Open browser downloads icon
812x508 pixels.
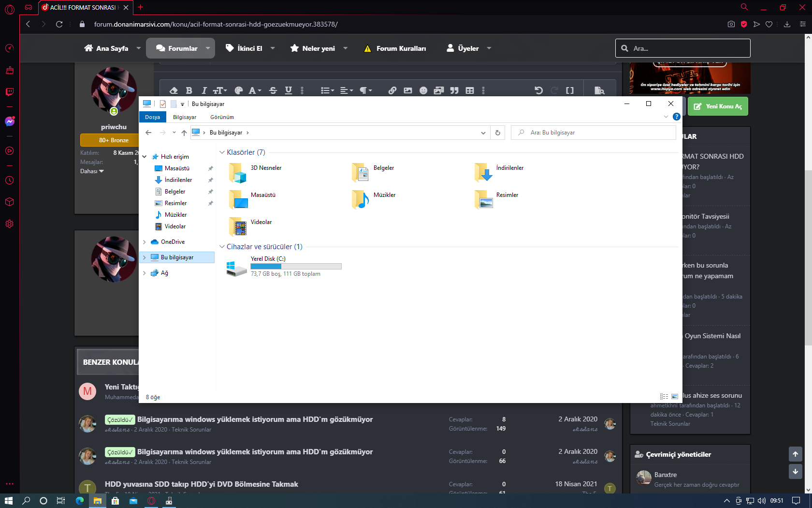(787, 24)
